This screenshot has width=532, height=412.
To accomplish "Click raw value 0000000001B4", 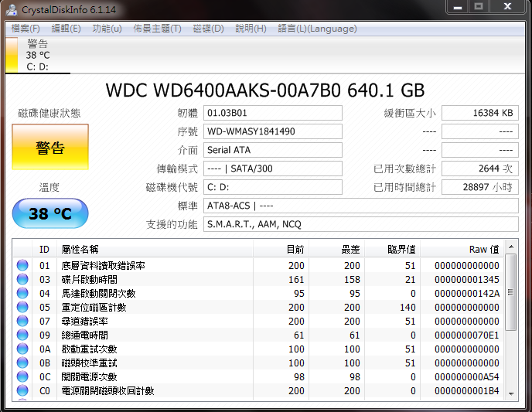I will 467,390.
